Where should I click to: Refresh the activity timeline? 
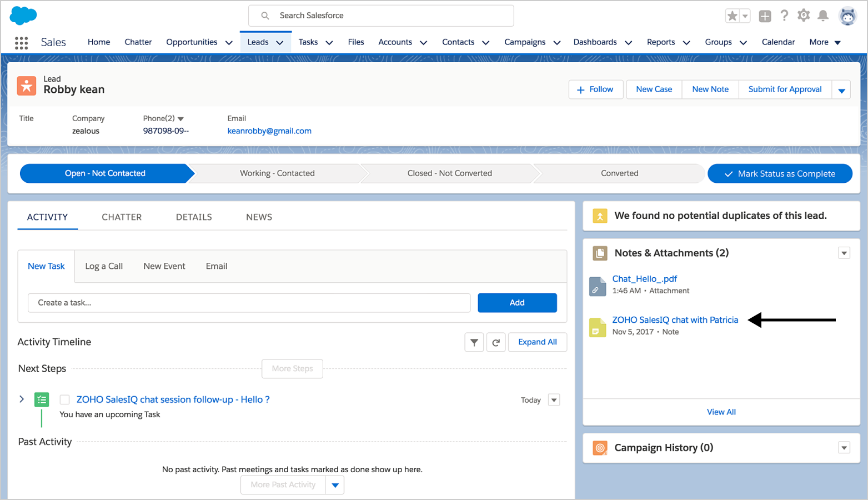496,343
